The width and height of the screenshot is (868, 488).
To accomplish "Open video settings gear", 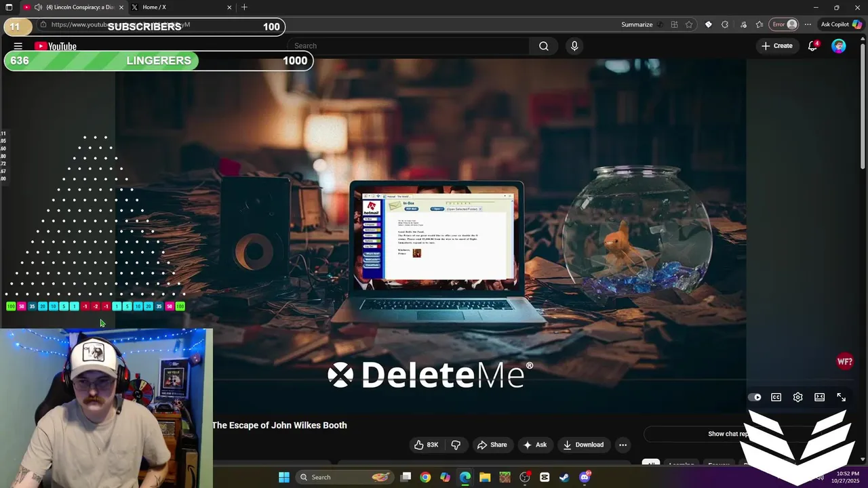I will pyautogui.click(x=797, y=397).
